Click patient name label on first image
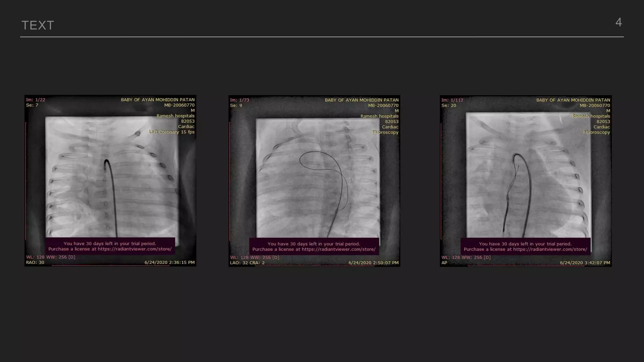The image size is (644, 362). point(158,100)
